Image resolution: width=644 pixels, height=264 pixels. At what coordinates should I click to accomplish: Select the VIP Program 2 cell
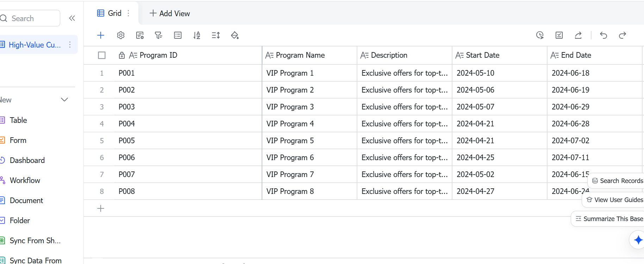click(x=310, y=90)
